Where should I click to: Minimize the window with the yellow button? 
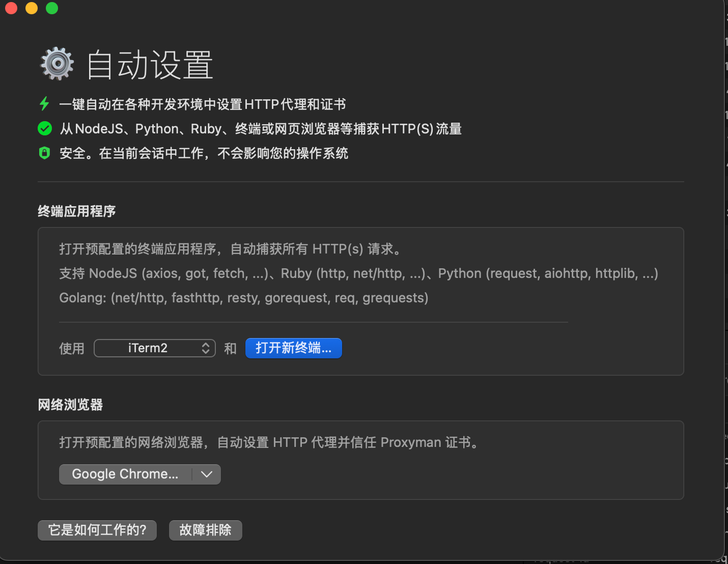[x=32, y=8]
